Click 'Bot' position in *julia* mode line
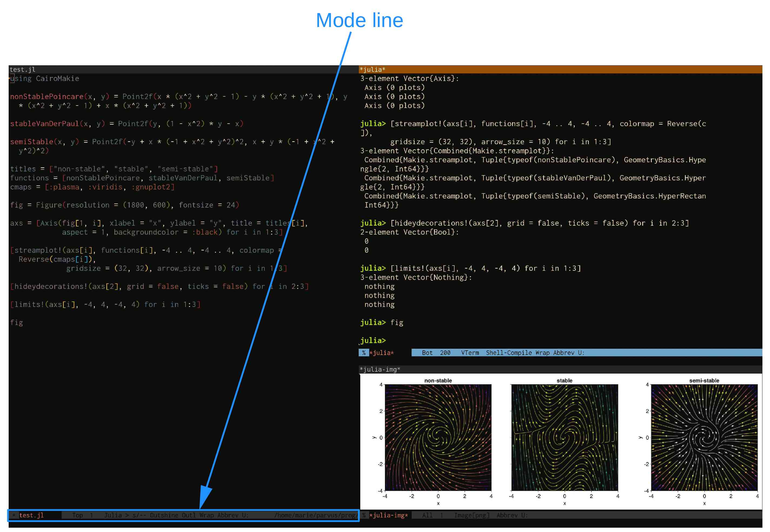Image resolution: width=770 pixels, height=532 pixels. [x=427, y=353]
